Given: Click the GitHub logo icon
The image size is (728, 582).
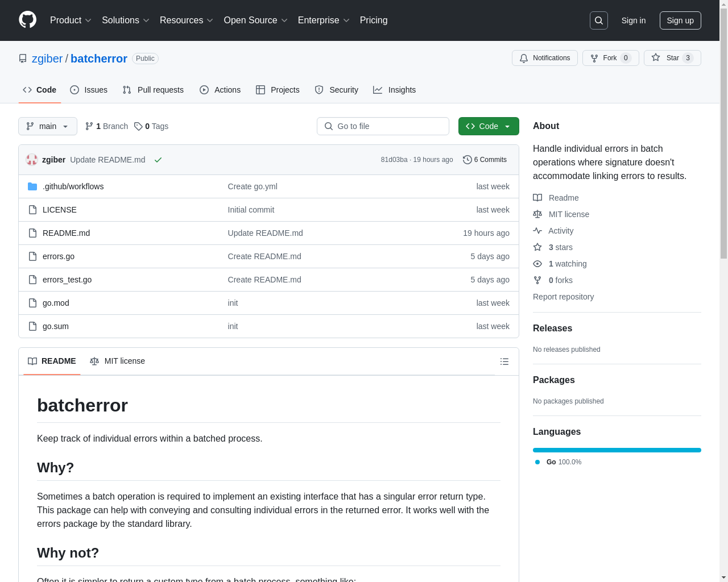Looking at the screenshot, I should [x=28, y=20].
